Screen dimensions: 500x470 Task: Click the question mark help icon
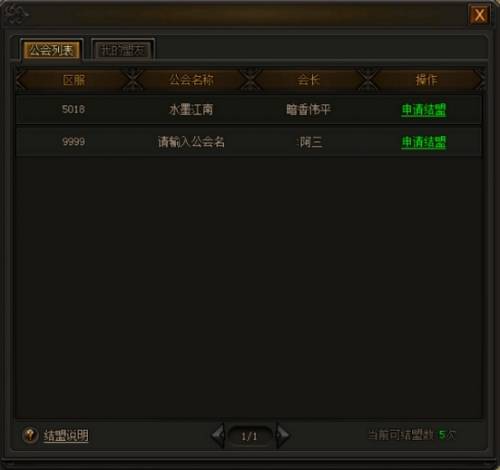[x=30, y=435]
